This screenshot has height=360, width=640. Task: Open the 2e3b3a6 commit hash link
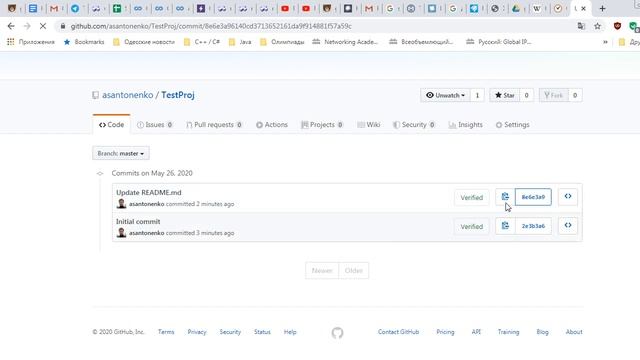coord(533,226)
